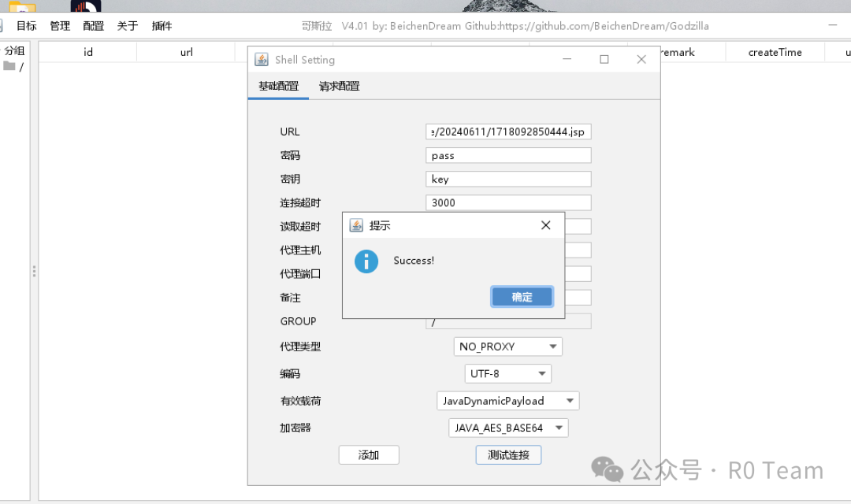Screen dimensions: 851x504
Task: Close the 提示 dialog with its X
Action: coord(545,225)
